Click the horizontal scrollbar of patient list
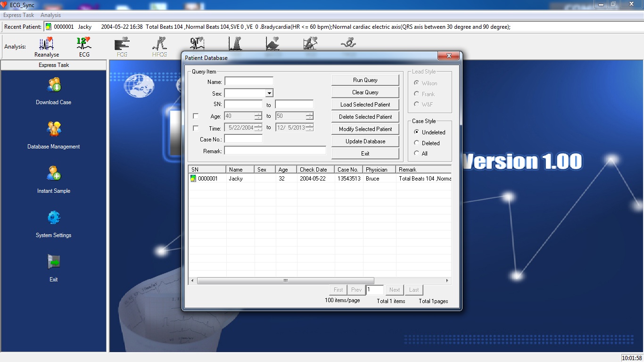644x362 pixels. 285,280
